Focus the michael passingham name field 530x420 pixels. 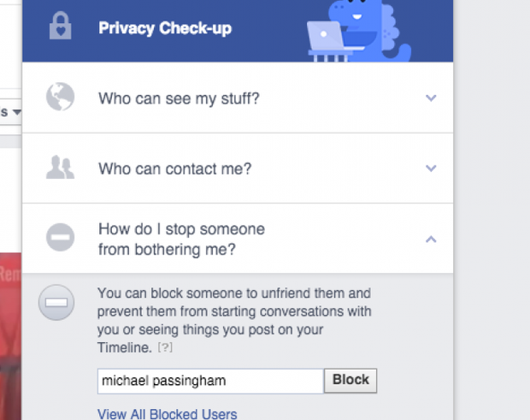click(210, 382)
